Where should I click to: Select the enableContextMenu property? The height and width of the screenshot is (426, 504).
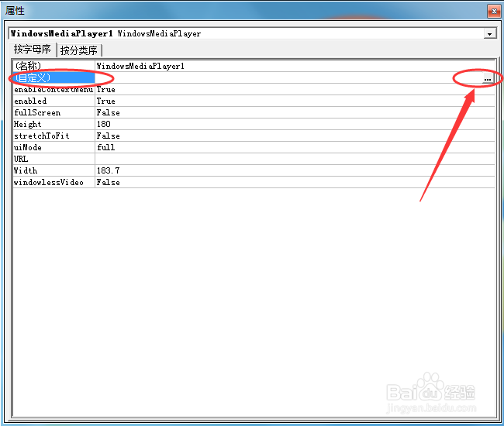(x=54, y=89)
